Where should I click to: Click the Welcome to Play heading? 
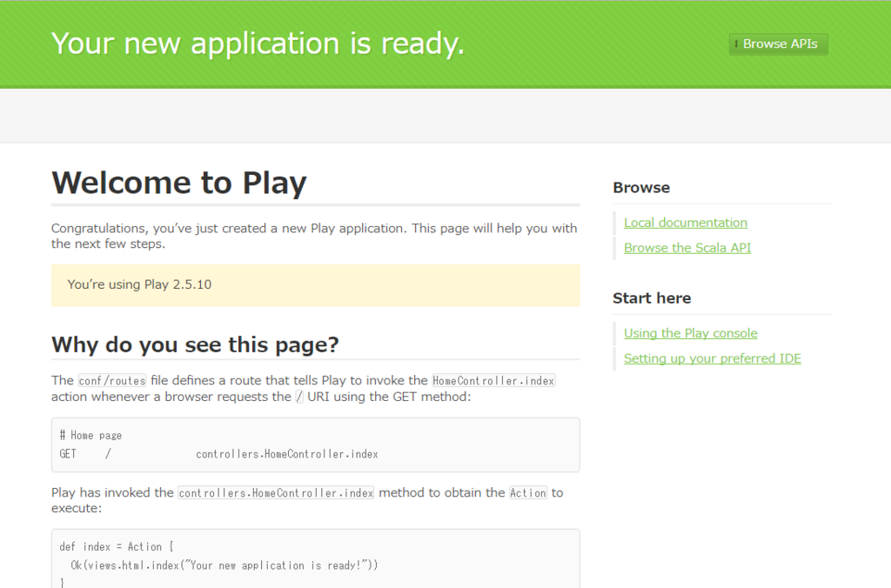(179, 183)
